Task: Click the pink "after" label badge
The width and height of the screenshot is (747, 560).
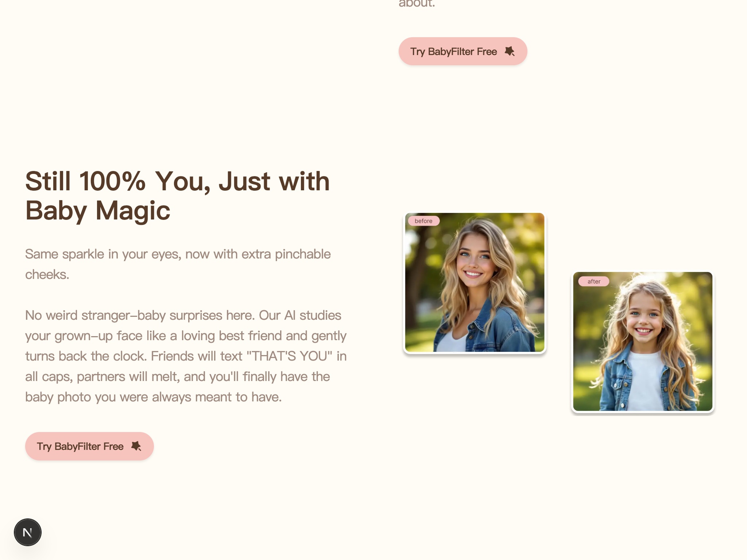Action: tap(593, 281)
